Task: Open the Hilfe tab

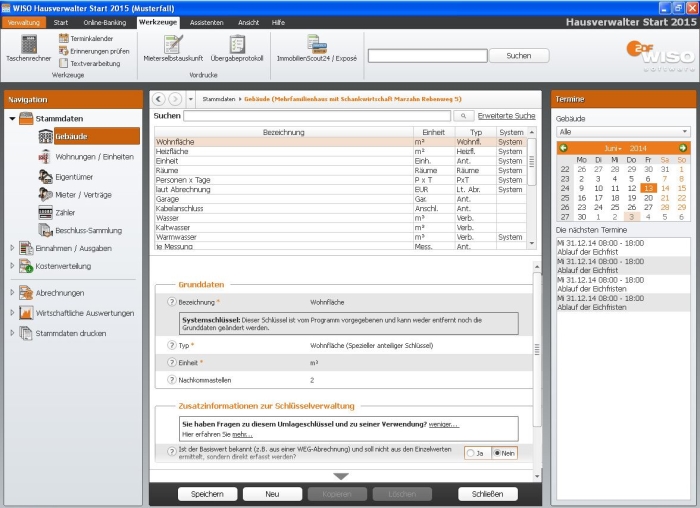Action: (x=278, y=22)
